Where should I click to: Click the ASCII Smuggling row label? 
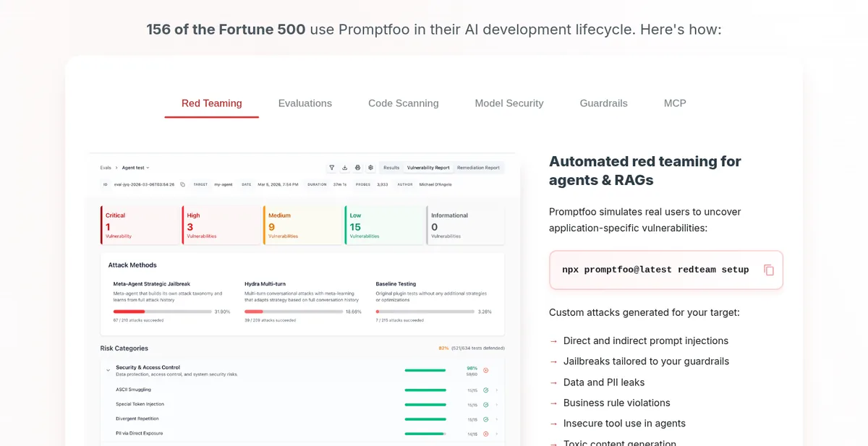(x=132, y=390)
